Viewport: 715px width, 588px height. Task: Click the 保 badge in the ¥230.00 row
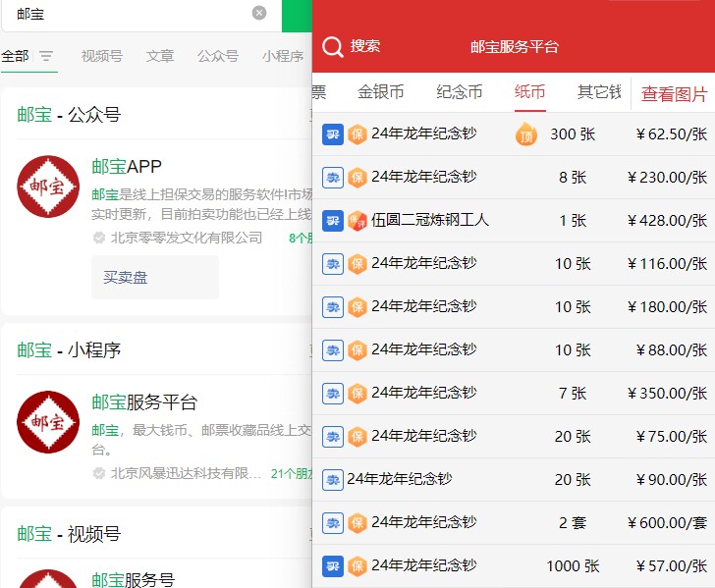click(357, 178)
